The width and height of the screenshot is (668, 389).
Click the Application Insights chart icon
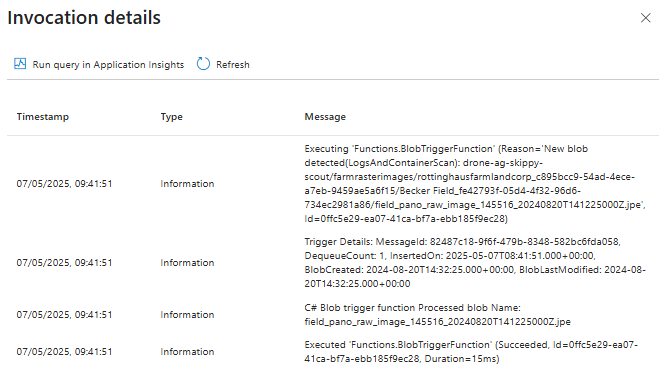[20, 64]
